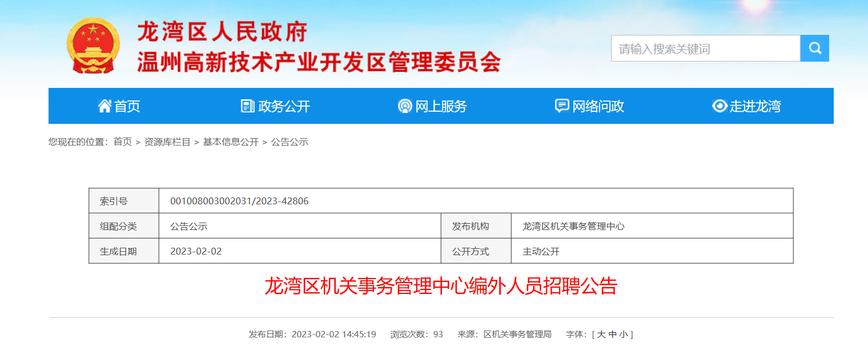The width and height of the screenshot is (868, 355).
Task: Click the 公告公示 table cell value
Action: tap(188, 226)
